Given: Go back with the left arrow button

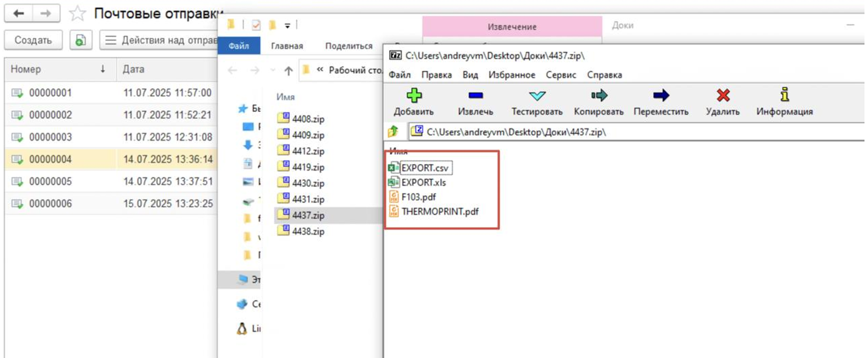Looking at the screenshot, I should [19, 13].
